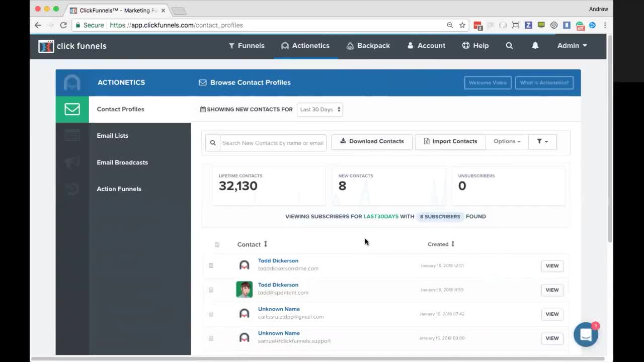Click Todd Dickerson's green avatar thumbnail

[x=244, y=289]
